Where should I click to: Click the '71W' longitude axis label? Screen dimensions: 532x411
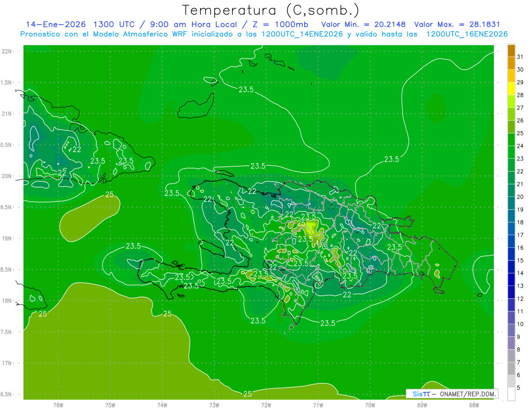(318, 405)
